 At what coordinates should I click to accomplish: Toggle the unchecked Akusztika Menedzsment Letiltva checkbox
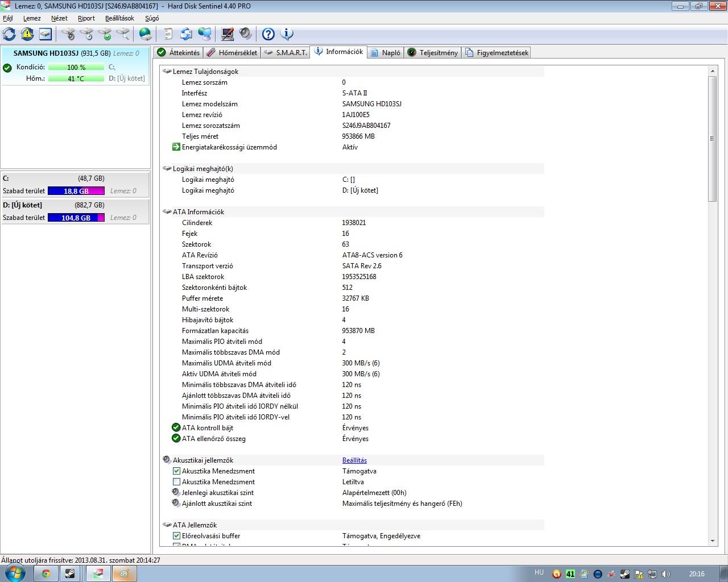(176, 481)
